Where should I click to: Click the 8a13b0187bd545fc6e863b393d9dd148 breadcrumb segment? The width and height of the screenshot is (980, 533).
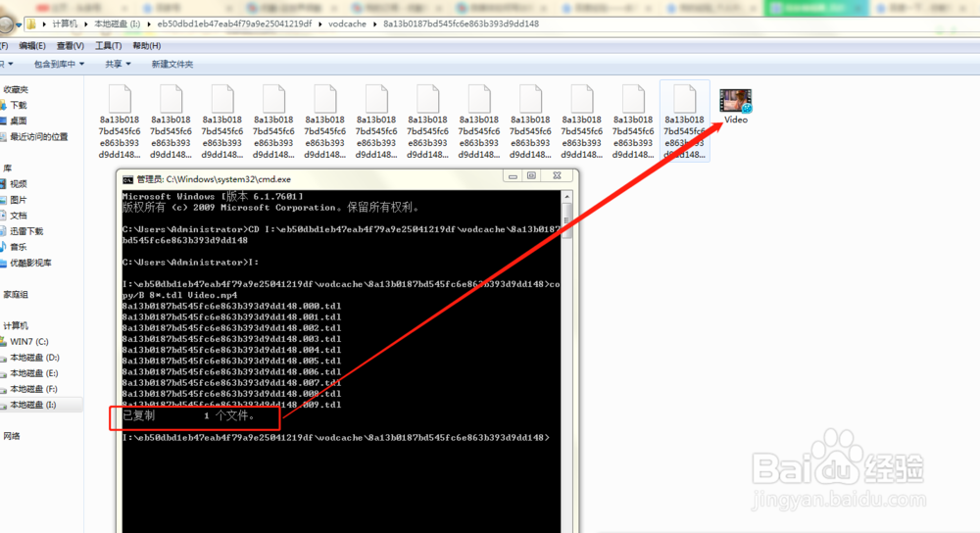[x=461, y=24]
